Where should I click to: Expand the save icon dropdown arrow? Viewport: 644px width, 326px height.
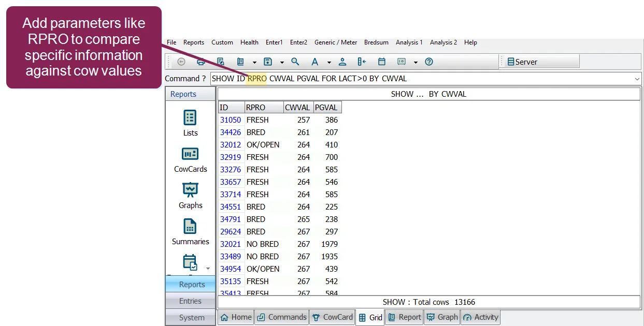282,62
